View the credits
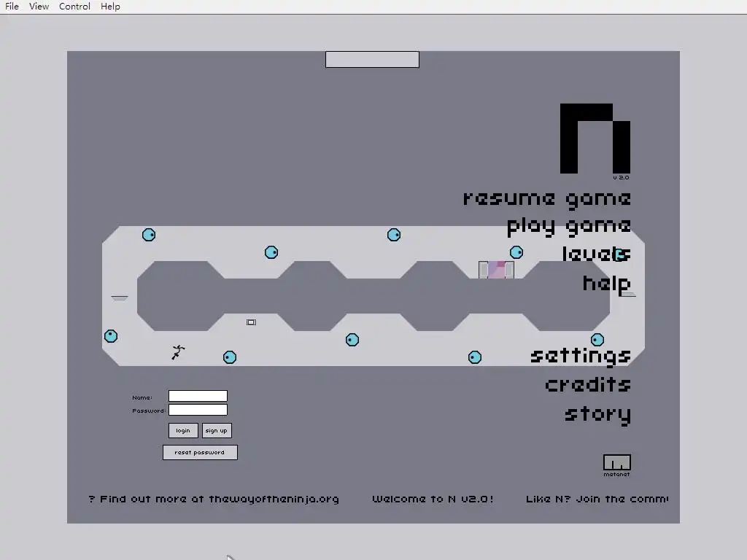The image size is (747, 560). 588,384
